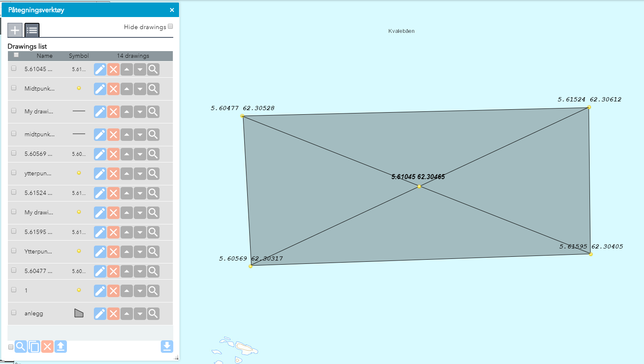Close the Påtegningsverktøy panel
This screenshot has height=364, width=644.
pos(172,10)
